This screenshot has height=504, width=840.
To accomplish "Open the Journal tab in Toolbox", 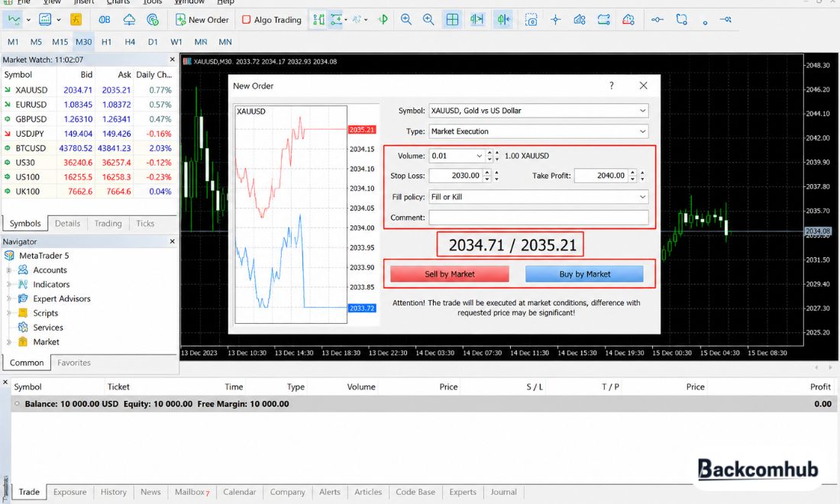I will [x=503, y=492].
